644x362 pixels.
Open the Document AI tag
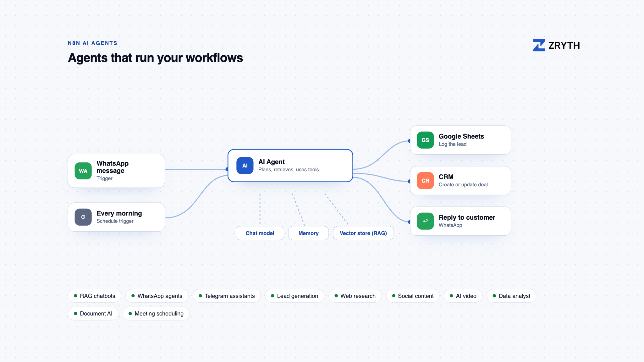click(x=93, y=314)
